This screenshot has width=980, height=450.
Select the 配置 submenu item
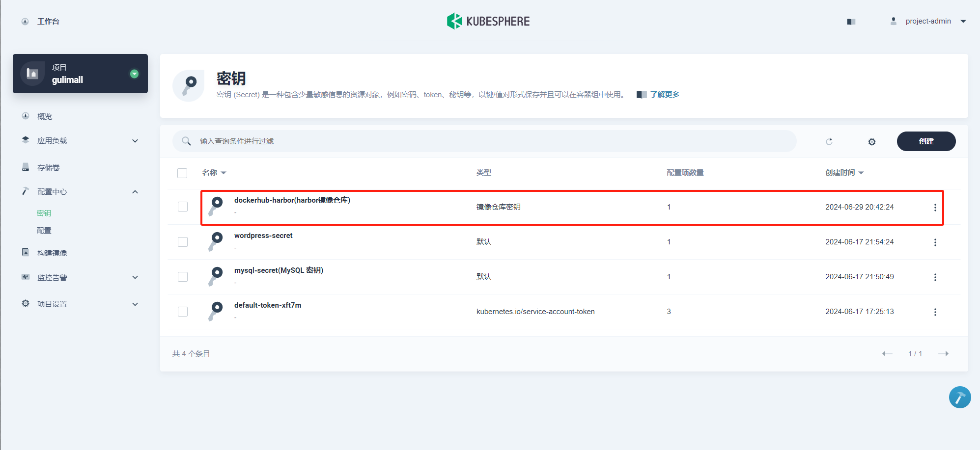pos(44,231)
